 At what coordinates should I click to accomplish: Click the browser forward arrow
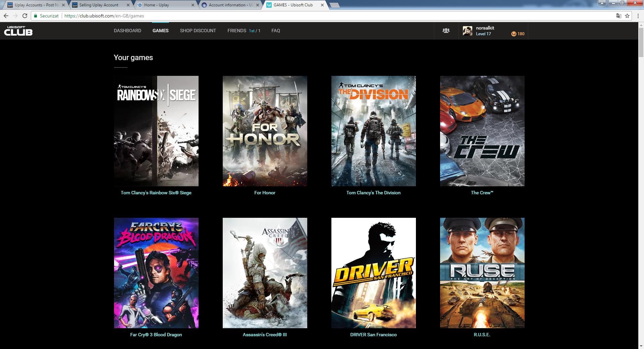(x=15, y=16)
